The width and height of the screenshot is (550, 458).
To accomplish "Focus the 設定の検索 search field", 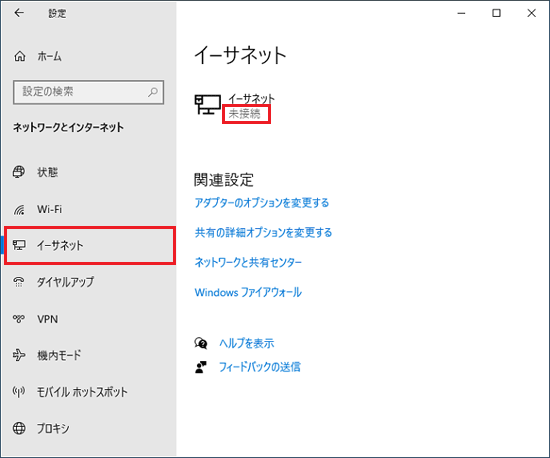I will pos(88,92).
